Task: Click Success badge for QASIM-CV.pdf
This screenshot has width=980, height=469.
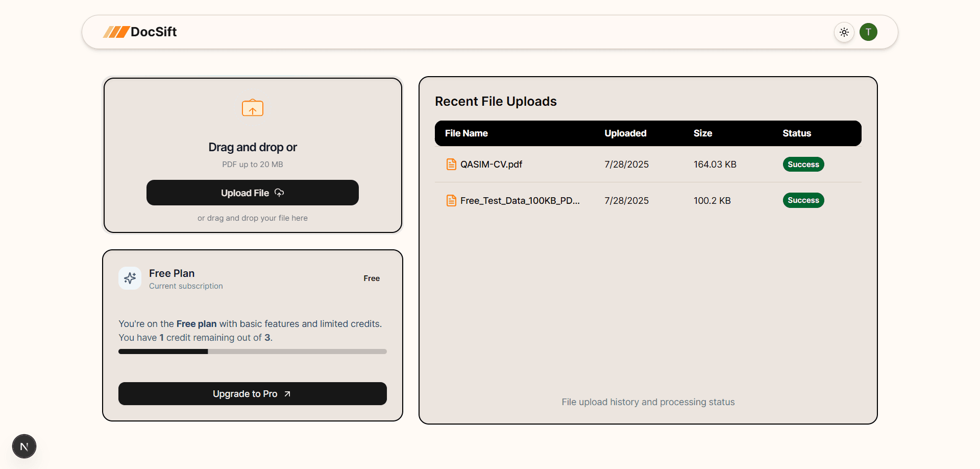Action: [x=803, y=165]
